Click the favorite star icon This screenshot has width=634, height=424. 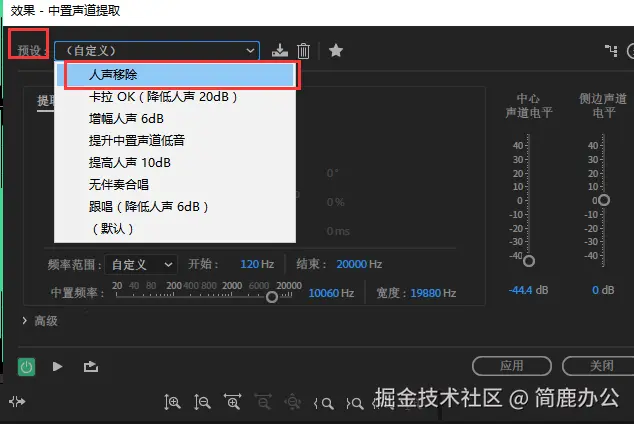tap(336, 51)
